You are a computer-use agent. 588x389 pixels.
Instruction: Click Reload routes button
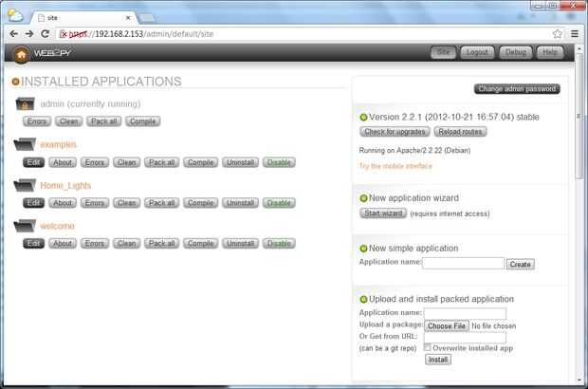point(460,132)
